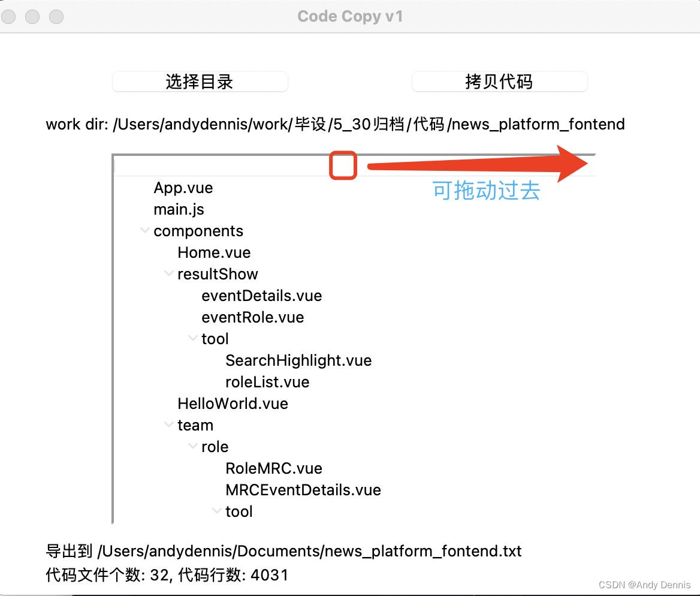Select roleList.vue under tool
The image size is (700, 596).
point(267,382)
